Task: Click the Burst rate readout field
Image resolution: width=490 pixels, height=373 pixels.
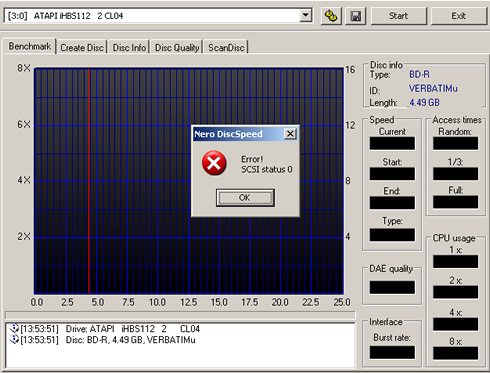Action: [x=392, y=352]
